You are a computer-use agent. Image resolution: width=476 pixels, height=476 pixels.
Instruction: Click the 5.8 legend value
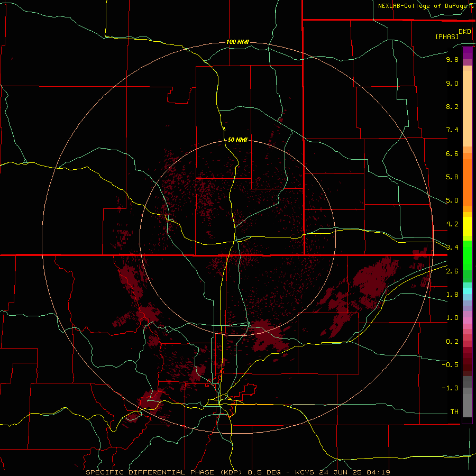(x=452, y=177)
